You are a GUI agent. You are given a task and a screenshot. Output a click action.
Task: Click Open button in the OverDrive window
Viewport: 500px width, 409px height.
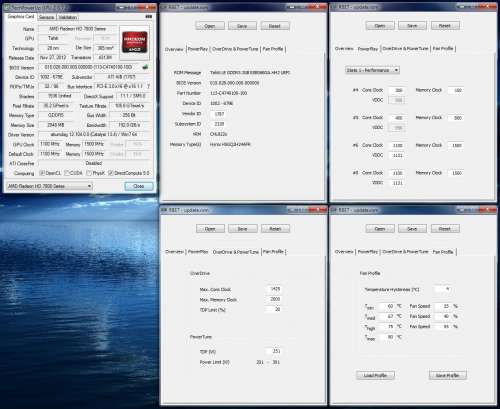coord(210,229)
